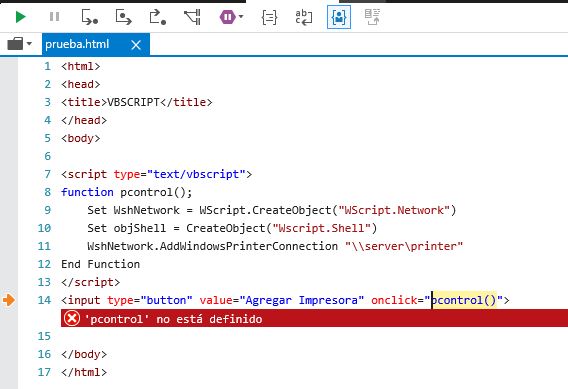The height and width of the screenshot is (389, 568).
Task: Click the <title>VBSCRIPT</title> line
Action: pyautogui.click(x=137, y=102)
